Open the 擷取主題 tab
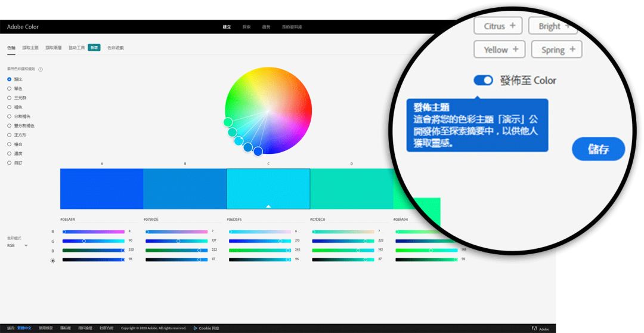The height and width of the screenshot is (333, 644). tap(30, 48)
